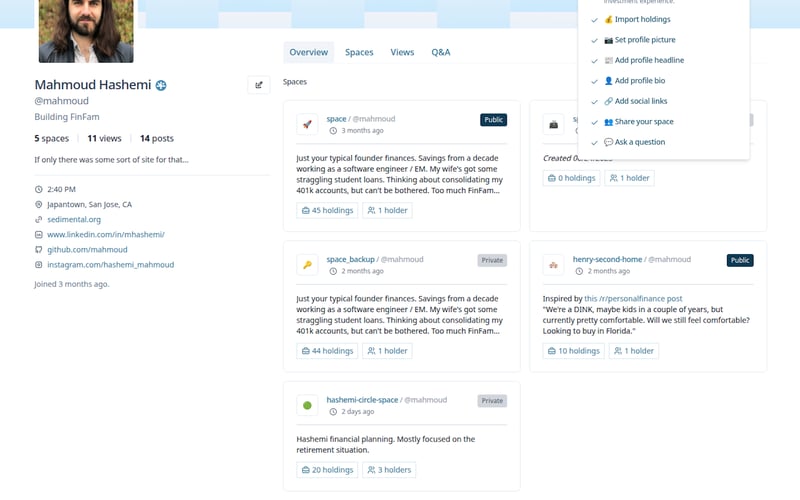Viewport: 800px width, 500px height.
Task: Open the github.com/mahmoud link
Action: [x=87, y=249]
